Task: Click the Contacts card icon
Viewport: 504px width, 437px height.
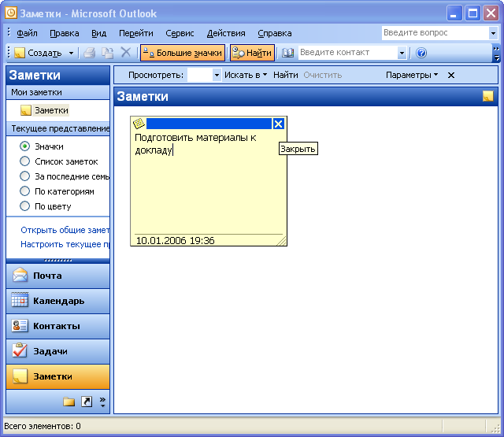Action: coord(20,325)
